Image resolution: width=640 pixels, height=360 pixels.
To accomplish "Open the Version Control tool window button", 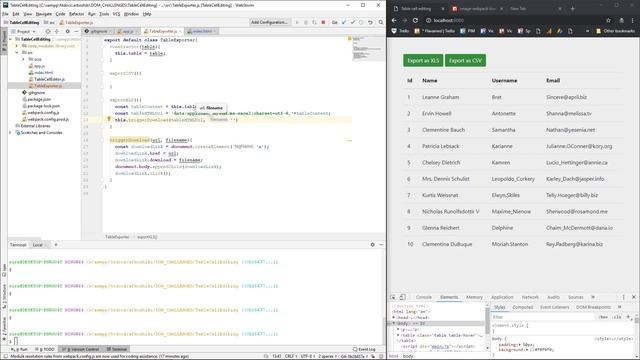I will [80, 349].
